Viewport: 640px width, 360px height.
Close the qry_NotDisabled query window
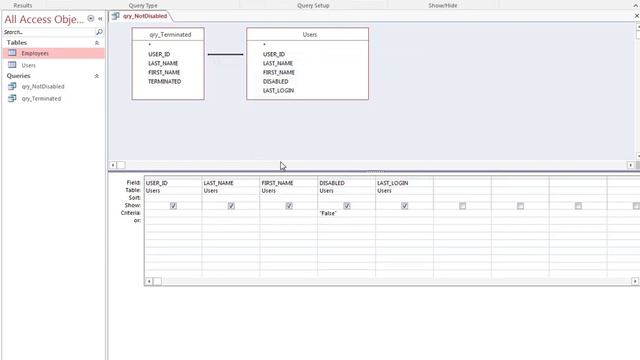[x=636, y=16]
